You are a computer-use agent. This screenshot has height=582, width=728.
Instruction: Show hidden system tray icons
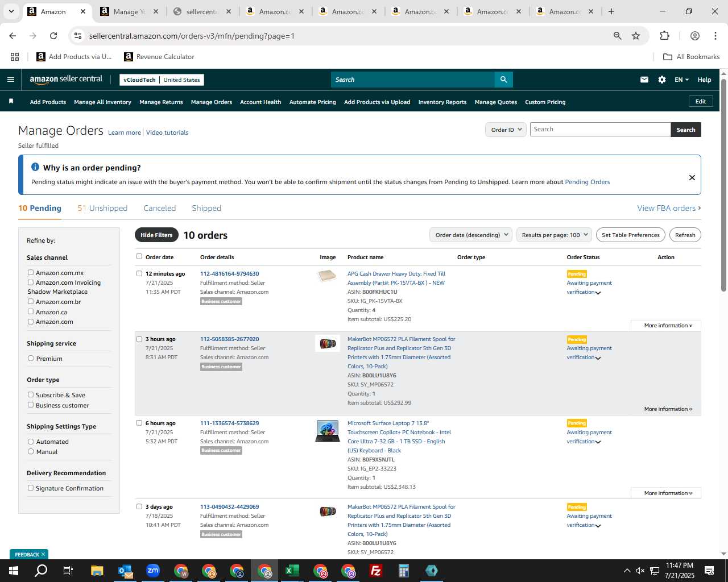click(x=627, y=571)
